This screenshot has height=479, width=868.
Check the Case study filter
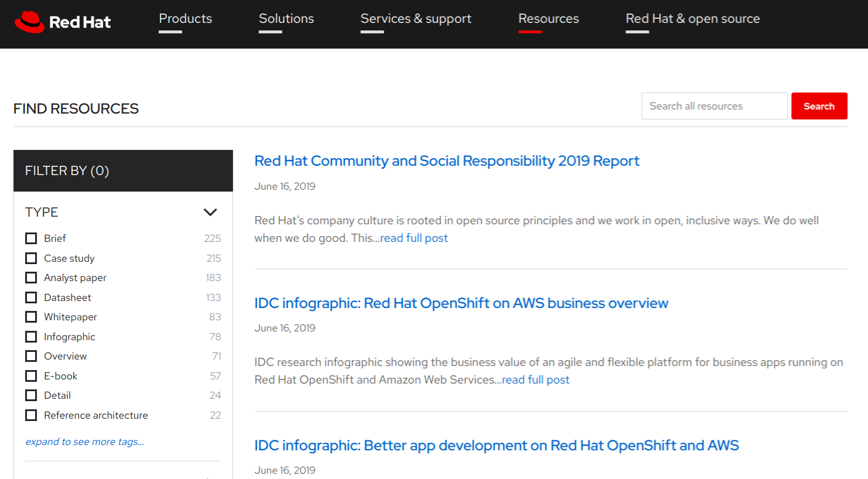31,258
